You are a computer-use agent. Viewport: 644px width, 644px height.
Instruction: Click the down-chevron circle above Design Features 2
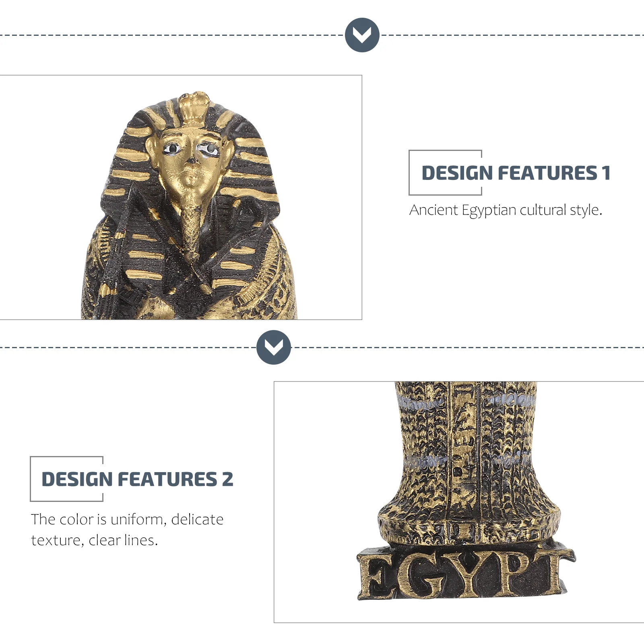pyautogui.click(x=274, y=347)
